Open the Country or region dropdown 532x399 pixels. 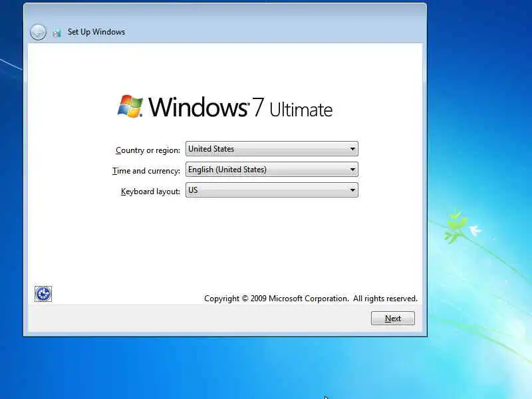pos(272,148)
